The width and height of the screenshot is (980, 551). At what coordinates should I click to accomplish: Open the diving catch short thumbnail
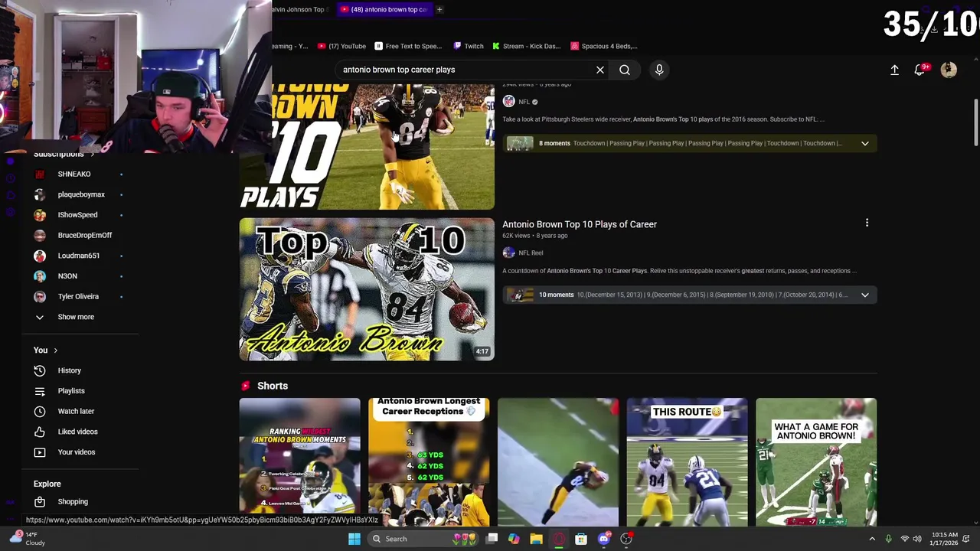tap(558, 461)
